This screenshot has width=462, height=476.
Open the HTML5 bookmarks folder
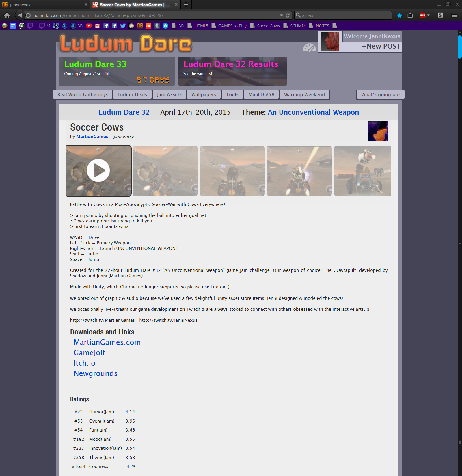coord(198,26)
